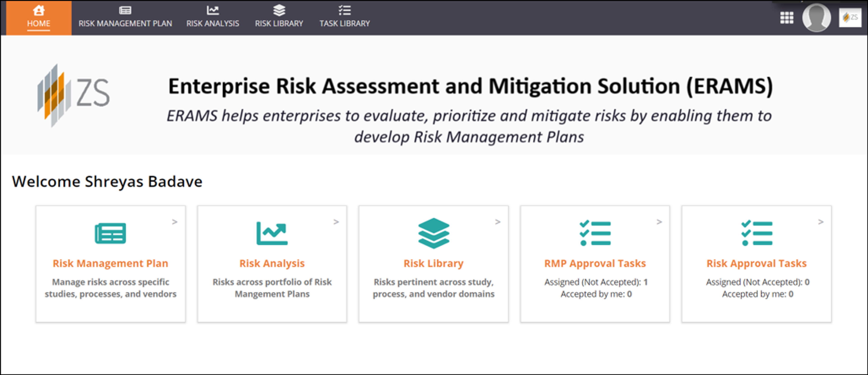Screen dimensions: 868x375
Task: Click 'Accepted by me: 0' under RMP Approval
Action: pos(596,294)
